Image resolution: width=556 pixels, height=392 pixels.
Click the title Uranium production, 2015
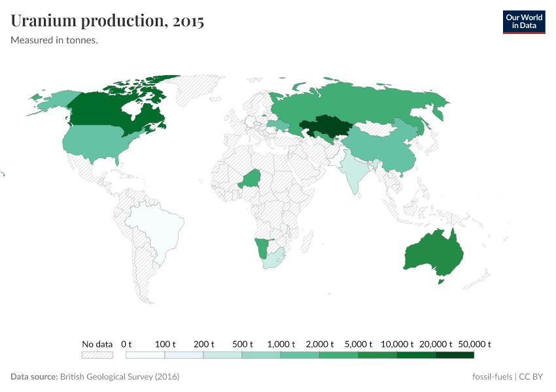(107, 20)
